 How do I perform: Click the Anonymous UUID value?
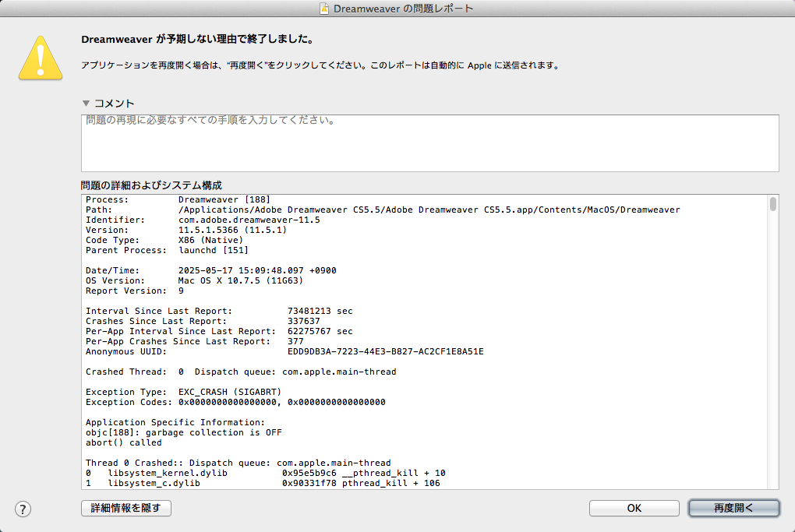pos(385,351)
